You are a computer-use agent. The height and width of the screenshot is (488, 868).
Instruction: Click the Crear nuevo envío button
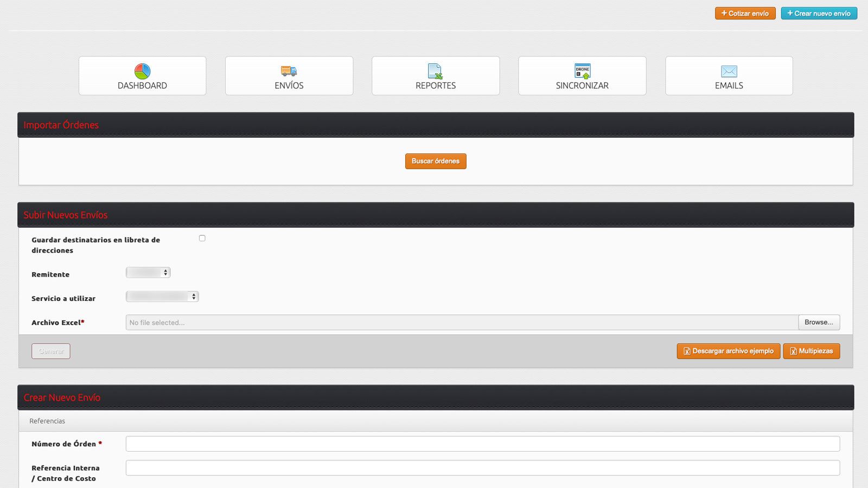tap(819, 14)
